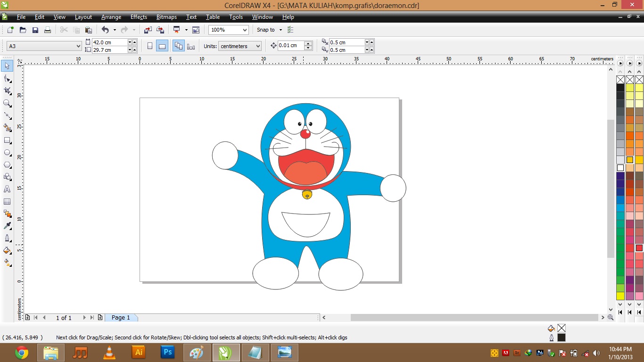Select the Rectangle tool
644x362 pixels.
click(7, 140)
